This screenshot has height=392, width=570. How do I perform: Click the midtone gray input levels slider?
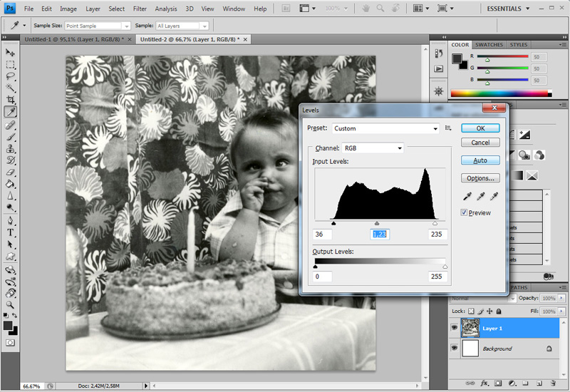pos(377,223)
